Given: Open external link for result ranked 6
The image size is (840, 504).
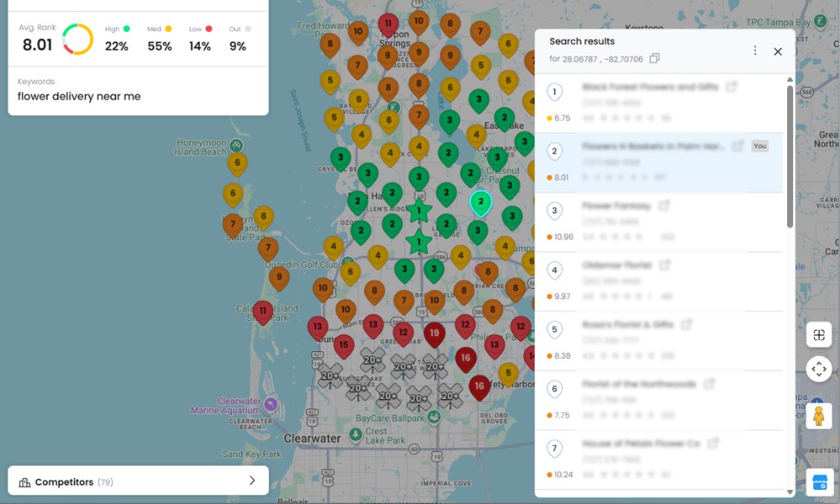Looking at the screenshot, I should pyautogui.click(x=709, y=384).
